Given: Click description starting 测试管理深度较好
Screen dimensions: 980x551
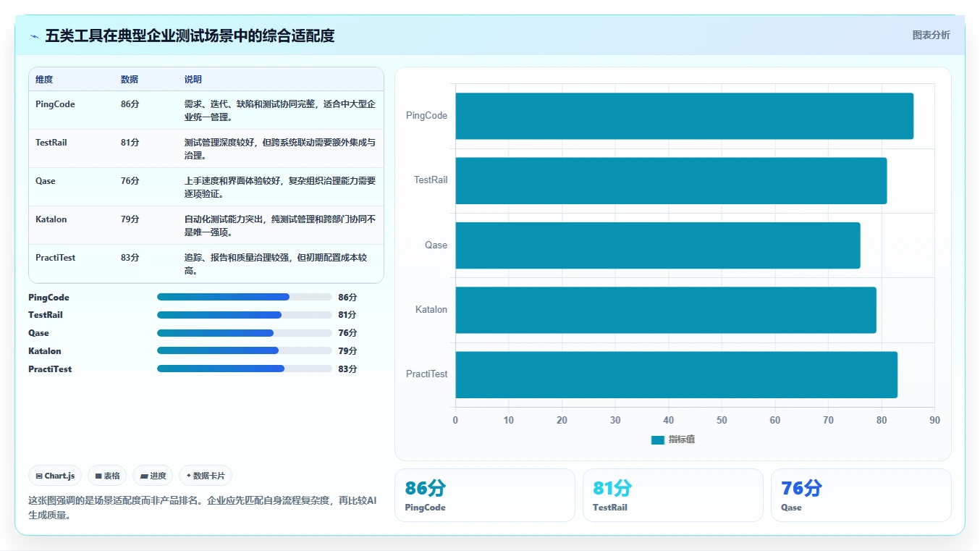Looking at the screenshot, I should [x=280, y=149].
